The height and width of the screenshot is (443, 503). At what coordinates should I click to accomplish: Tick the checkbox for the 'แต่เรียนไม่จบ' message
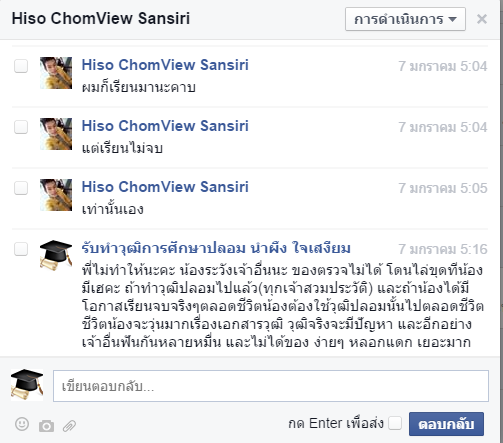coord(21,127)
